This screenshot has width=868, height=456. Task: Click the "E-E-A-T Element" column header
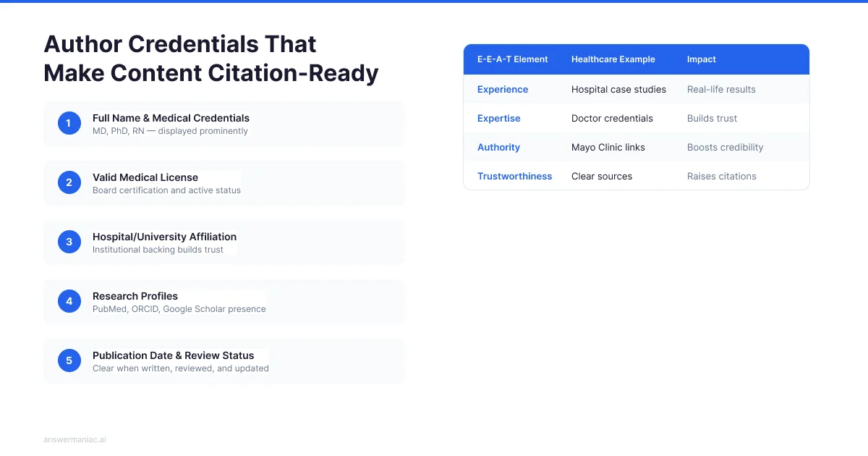coord(513,59)
